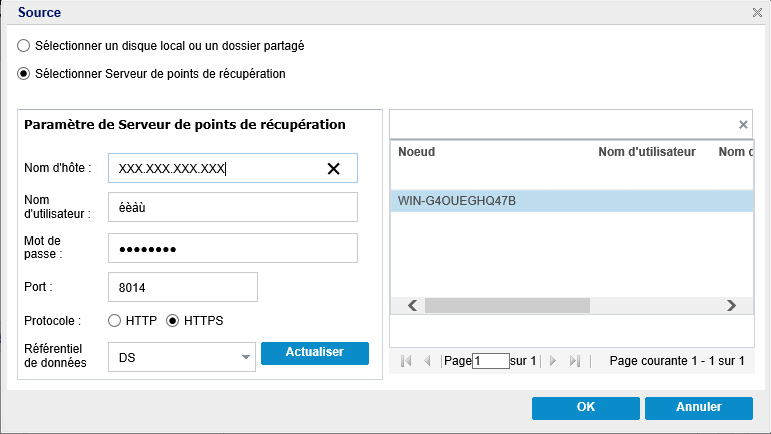This screenshot has width=771, height=434.
Task: Clear the Nom d'hôte field with X icon
Action: pyautogui.click(x=333, y=169)
